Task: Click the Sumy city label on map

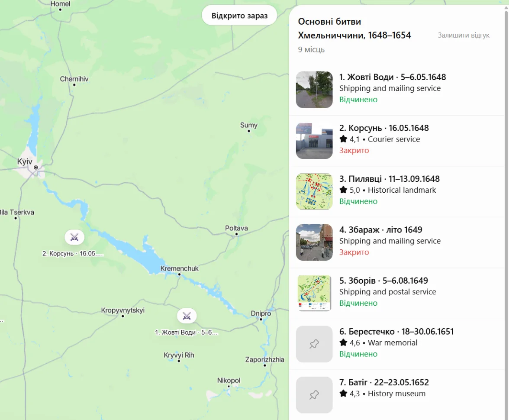Action: click(x=248, y=125)
